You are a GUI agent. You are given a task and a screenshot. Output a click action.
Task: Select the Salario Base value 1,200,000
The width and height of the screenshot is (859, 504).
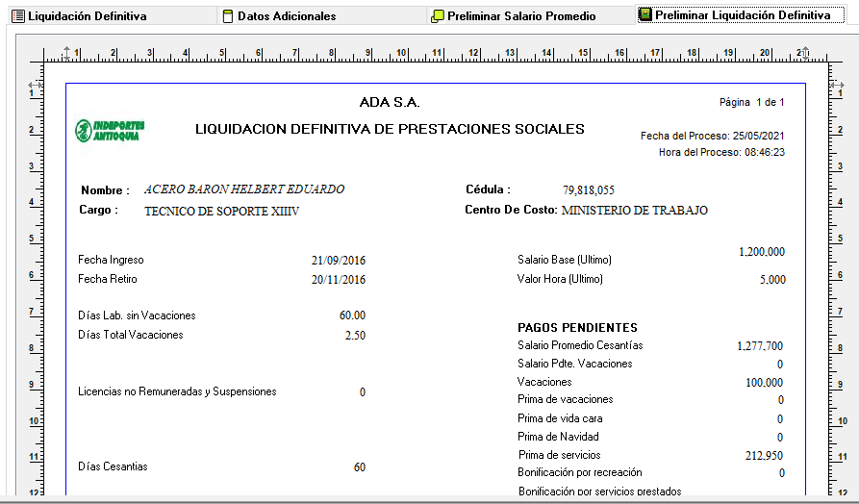point(761,252)
